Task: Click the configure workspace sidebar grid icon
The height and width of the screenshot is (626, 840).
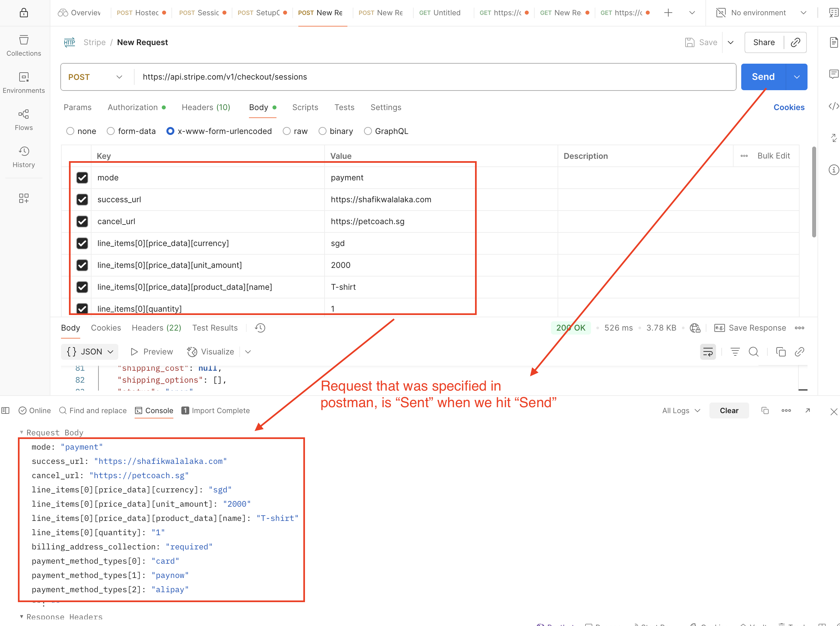Action: coord(24,198)
